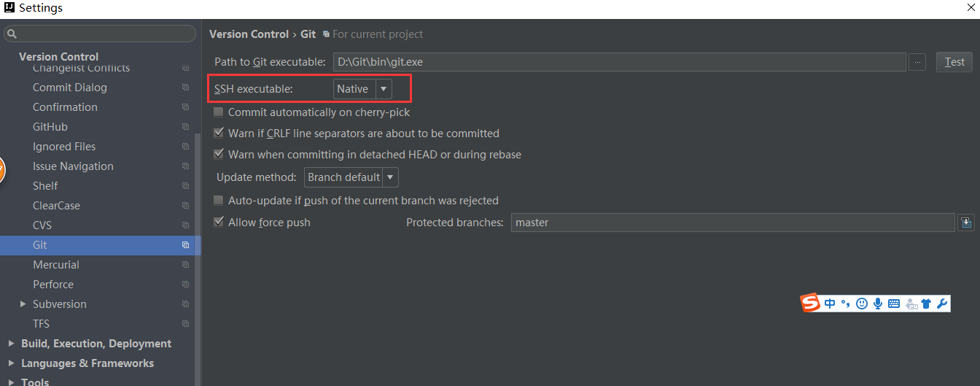Open the wrench toolbox icon in IME bar
The width and height of the screenshot is (980, 386).
coord(942,304)
